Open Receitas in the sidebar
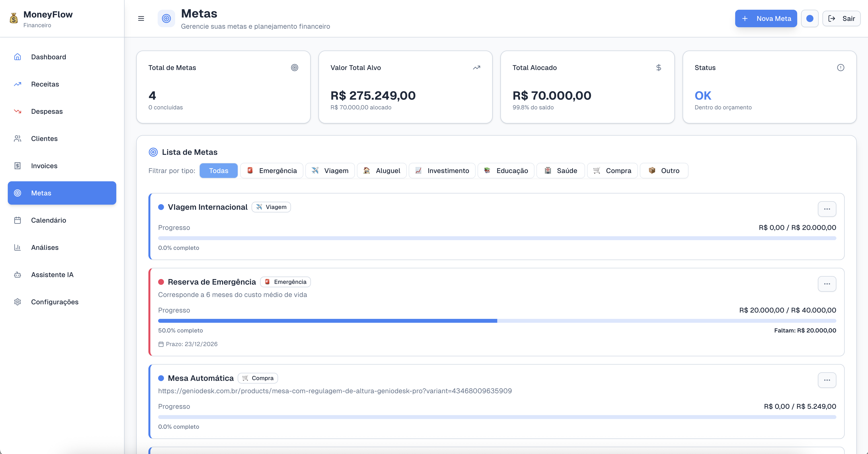Screen dimensions: 868x454 click(x=62, y=84)
